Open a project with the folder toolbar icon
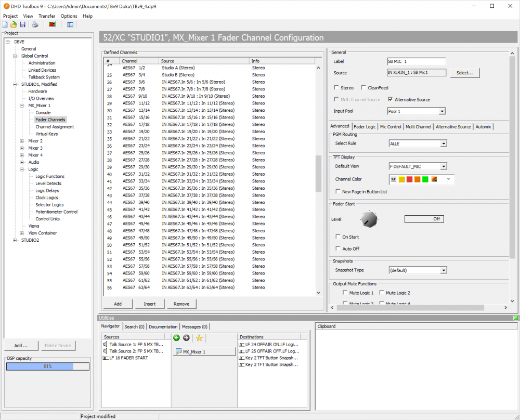This screenshot has width=520, height=420. point(14,24)
